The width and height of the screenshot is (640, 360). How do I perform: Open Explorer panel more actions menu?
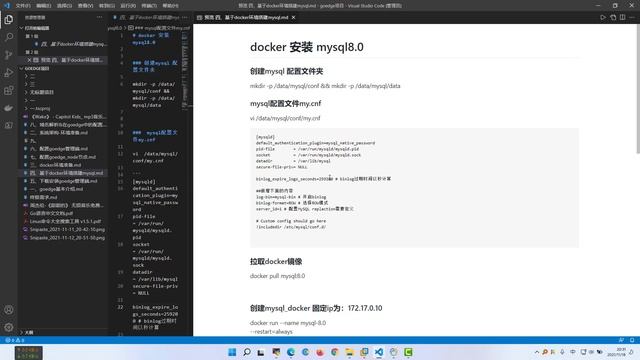[100, 18]
